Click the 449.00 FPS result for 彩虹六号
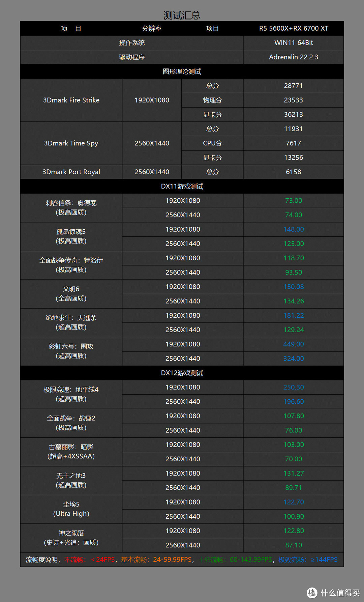The image size is (364, 602). click(294, 344)
